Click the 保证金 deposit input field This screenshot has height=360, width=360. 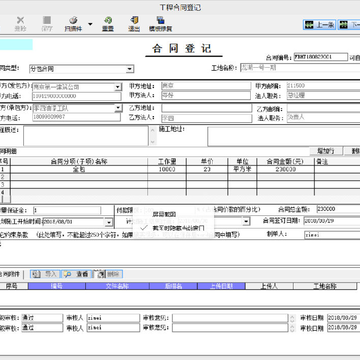[x=67, y=210]
